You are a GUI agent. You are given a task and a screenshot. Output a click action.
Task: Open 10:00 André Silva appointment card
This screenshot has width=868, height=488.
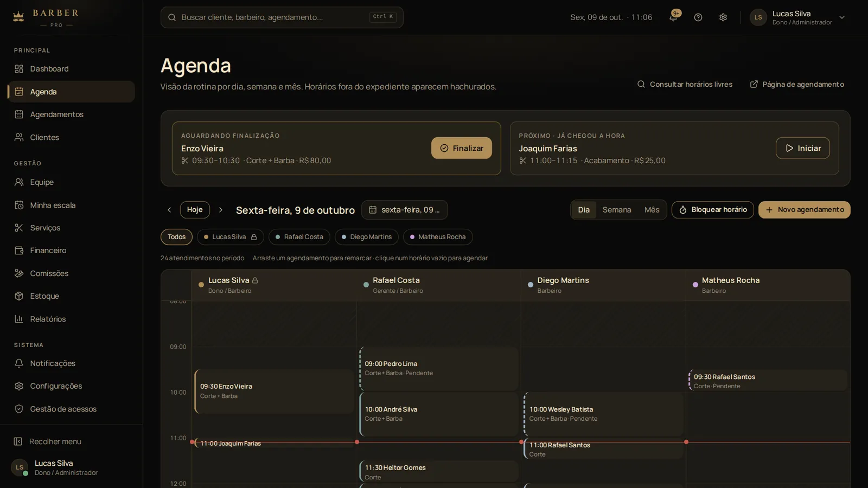click(x=439, y=414)
